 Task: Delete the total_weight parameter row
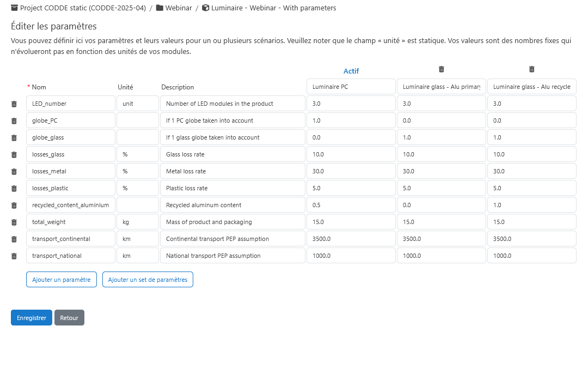tap(14, 222)
